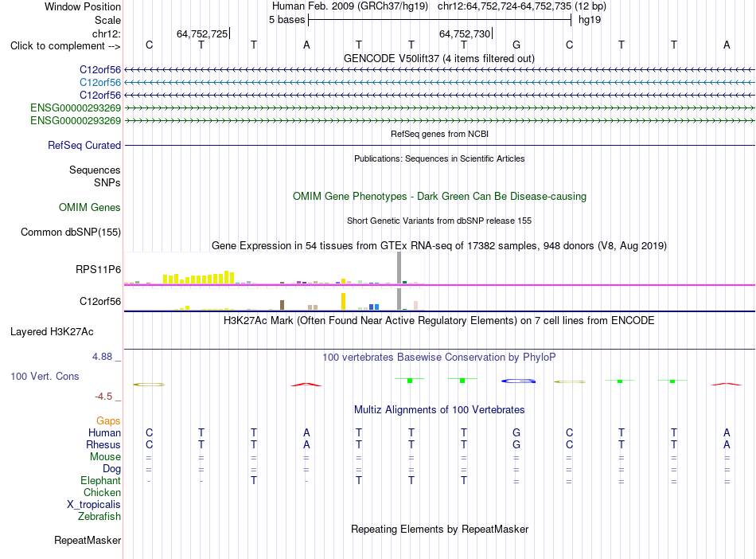This screenshot has height=559, width=756.
Task: Click the light-blue C12orf56 transcript arrow line
Action: (x=439, y=83)
